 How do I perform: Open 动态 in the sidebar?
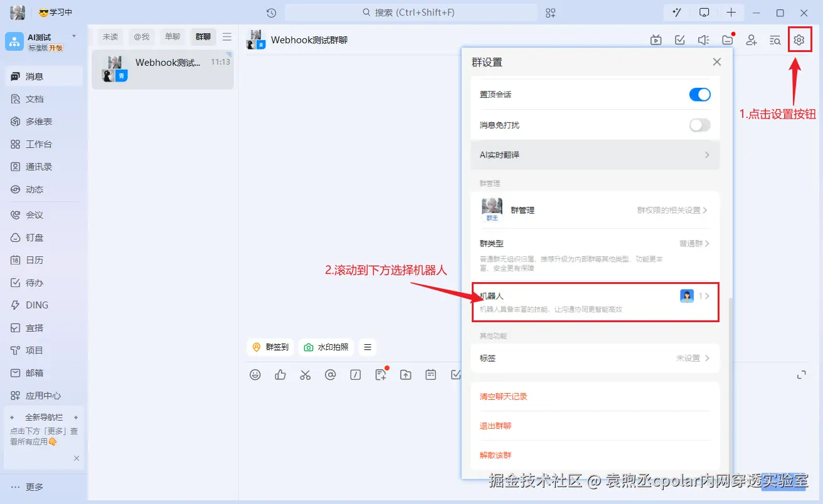(x=43, y=189)
